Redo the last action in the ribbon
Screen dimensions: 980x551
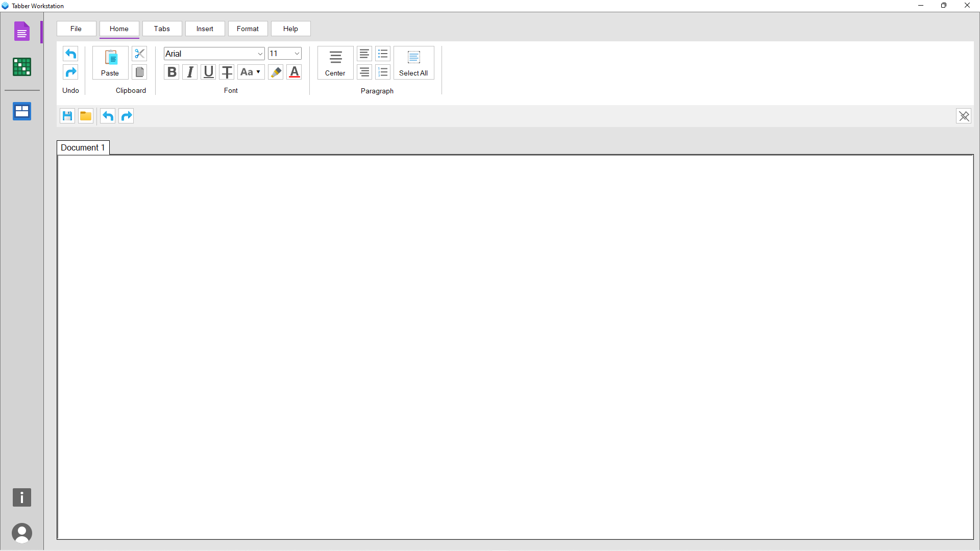click(70, 72)
